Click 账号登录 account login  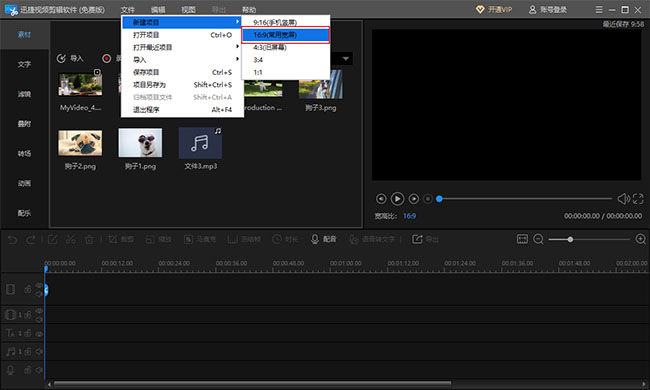coord(547,10)
